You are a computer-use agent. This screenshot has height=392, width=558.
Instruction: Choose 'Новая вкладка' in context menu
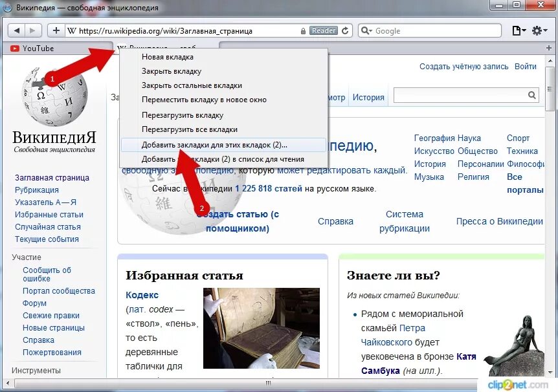223,57
